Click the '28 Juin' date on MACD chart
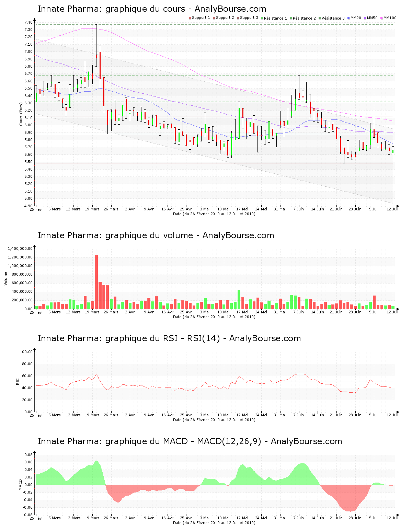The height and width of the screenshot is (532, 412). (355, 518)
